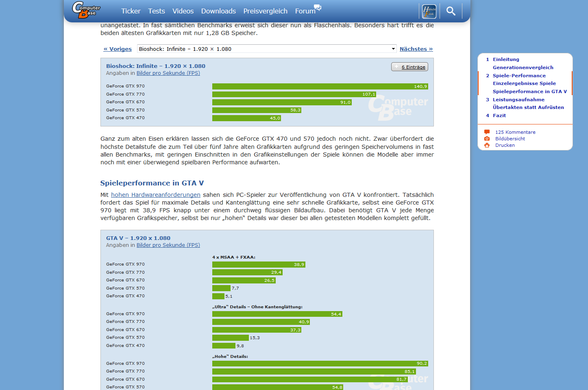This screenshot has width=588, height=390.
Task: Click the Nächstes » link
Action: 416,49
